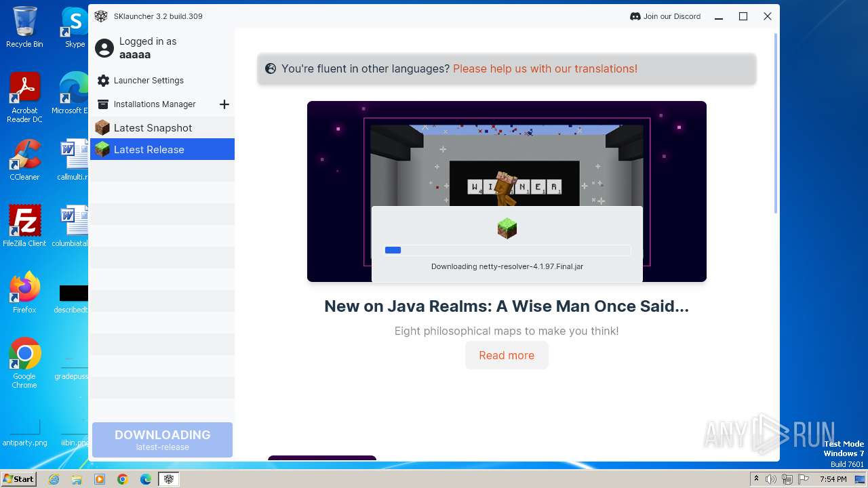Open the A Wise Man Once Said headline
This screenshot has height=488, width=868.
[507, 306]
